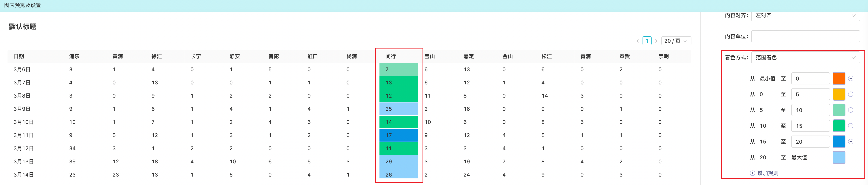Select the 3月12日 date cell
The width and height of the screenshot is (868, 185).
24,148
